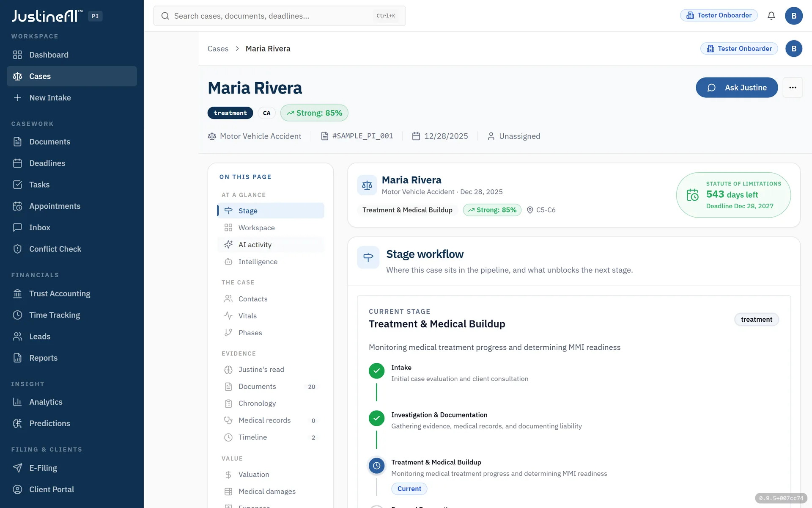
Task: Click the Strong: 85% badge under title
Action: pos(314,113)
